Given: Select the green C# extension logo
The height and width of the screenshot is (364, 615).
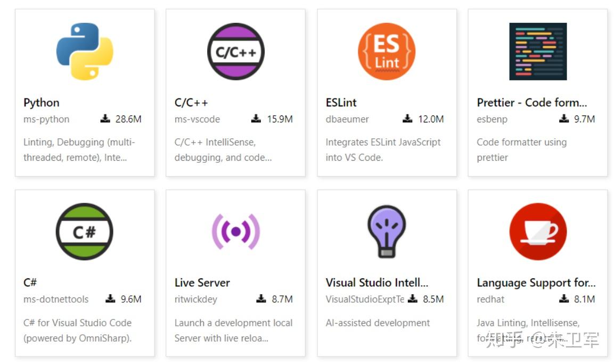Looking at the screenshot, I should pyautogui.click(x=85, y=231).
